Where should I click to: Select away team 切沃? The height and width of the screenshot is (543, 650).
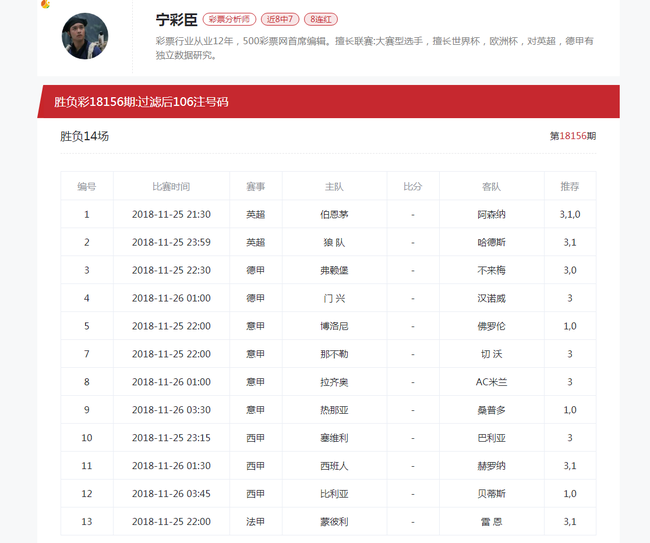pos(492,354)
